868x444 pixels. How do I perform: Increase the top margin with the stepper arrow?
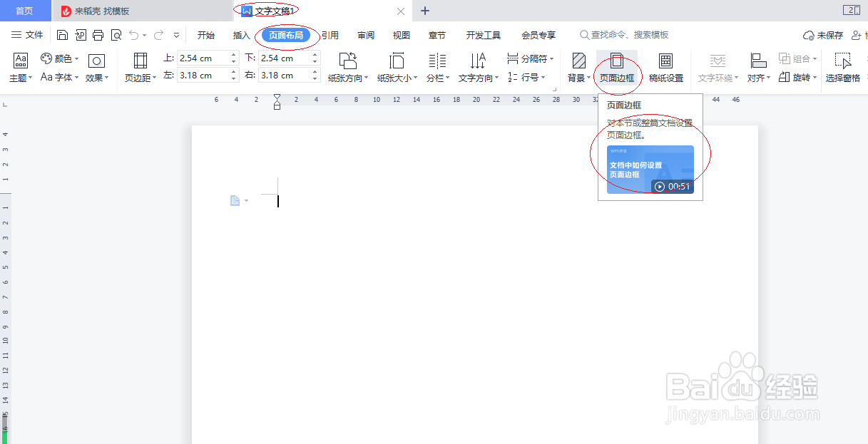click(233, 54)
